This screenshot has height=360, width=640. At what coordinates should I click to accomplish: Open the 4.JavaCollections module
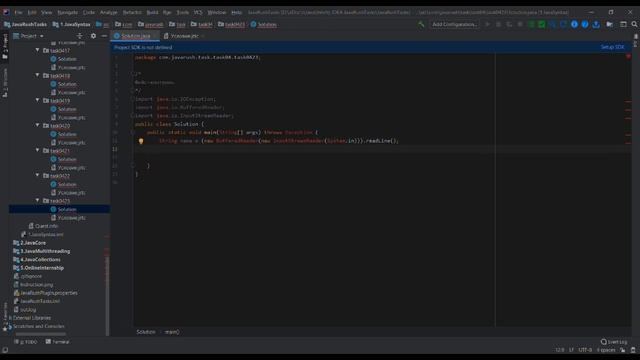pyautogui.click(x=37, y=260)
